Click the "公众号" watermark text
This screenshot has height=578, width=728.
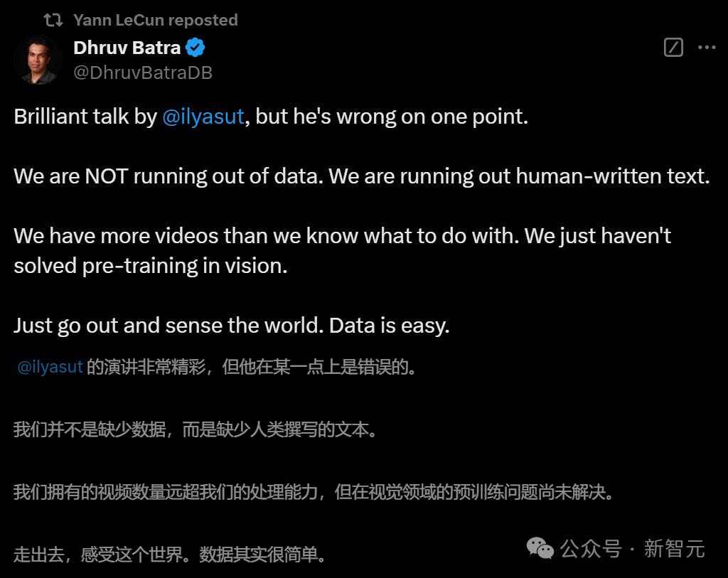click(590, 548)
